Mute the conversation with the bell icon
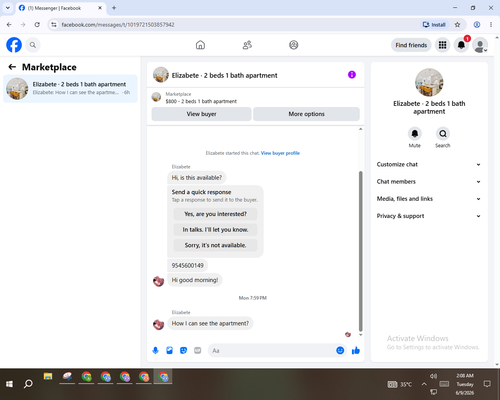 415,134
